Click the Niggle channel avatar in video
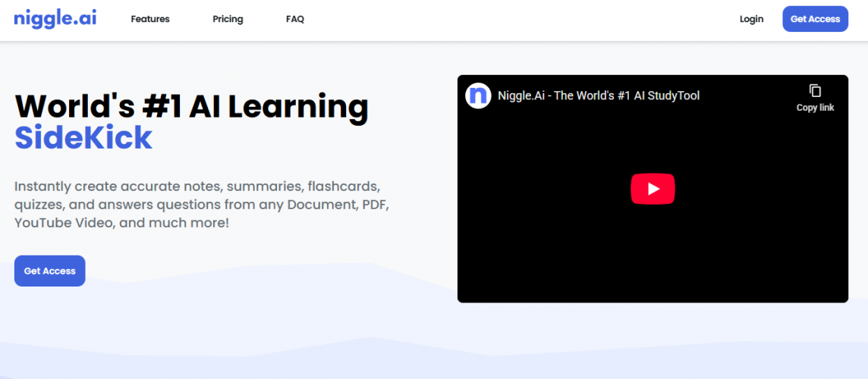The height and width of the screenshot is (379, 868). point(478,96)
